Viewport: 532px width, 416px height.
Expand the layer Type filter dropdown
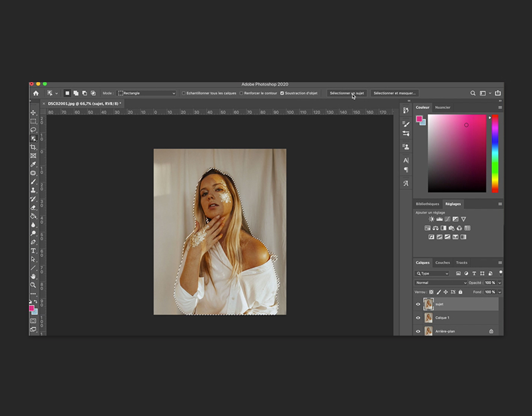[x=432, y=274]
